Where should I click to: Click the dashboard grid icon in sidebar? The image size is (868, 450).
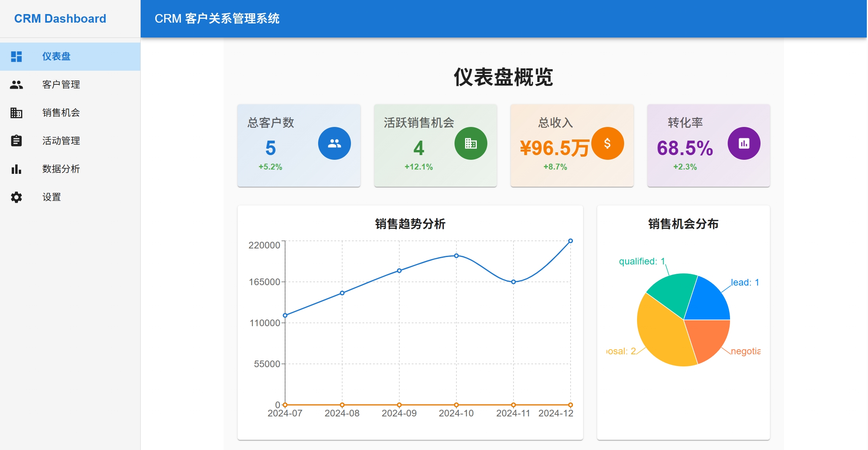click(x=16, y=57)
